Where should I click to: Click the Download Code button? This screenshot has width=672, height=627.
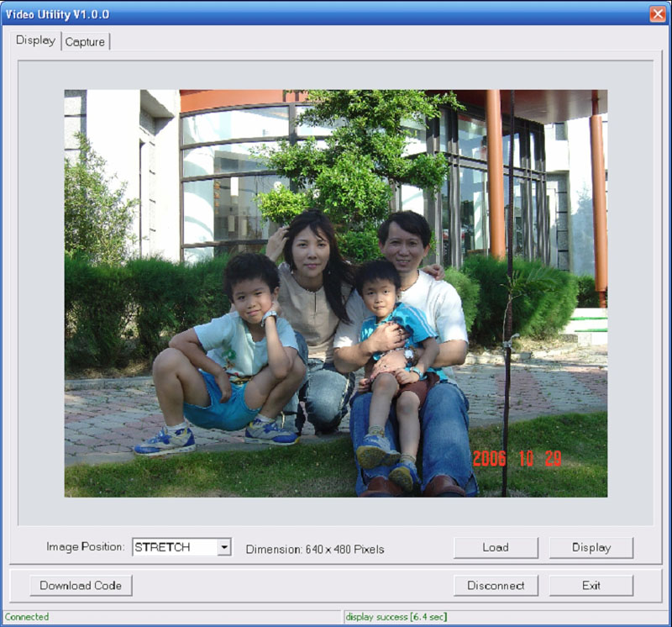[x=81, y=586]
